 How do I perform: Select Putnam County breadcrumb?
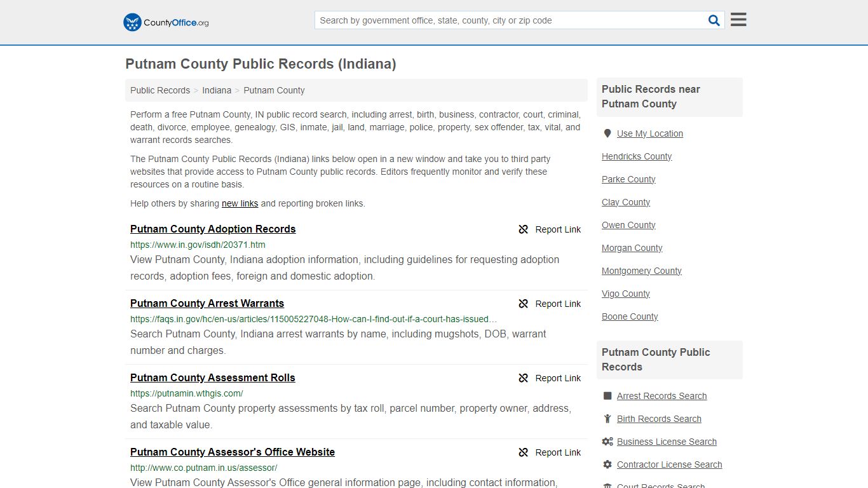tap(274, 90)
